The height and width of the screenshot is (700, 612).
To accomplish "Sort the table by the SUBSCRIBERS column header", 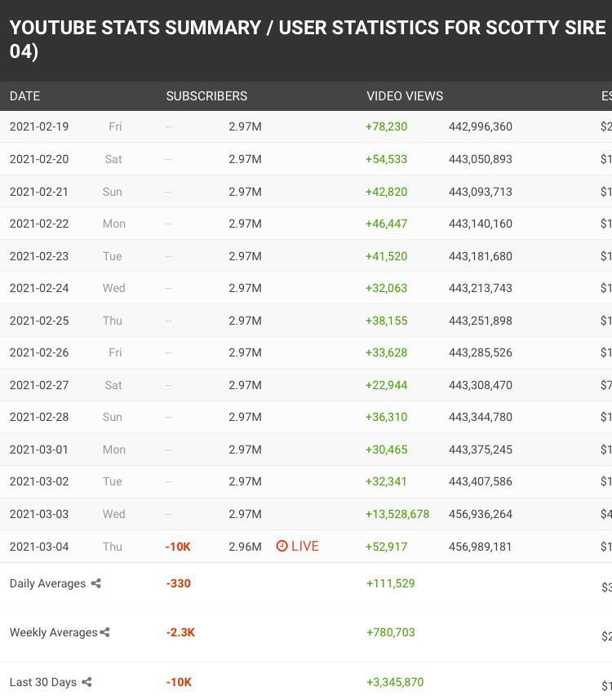I will pyautogui.click(x=206, y=96).
